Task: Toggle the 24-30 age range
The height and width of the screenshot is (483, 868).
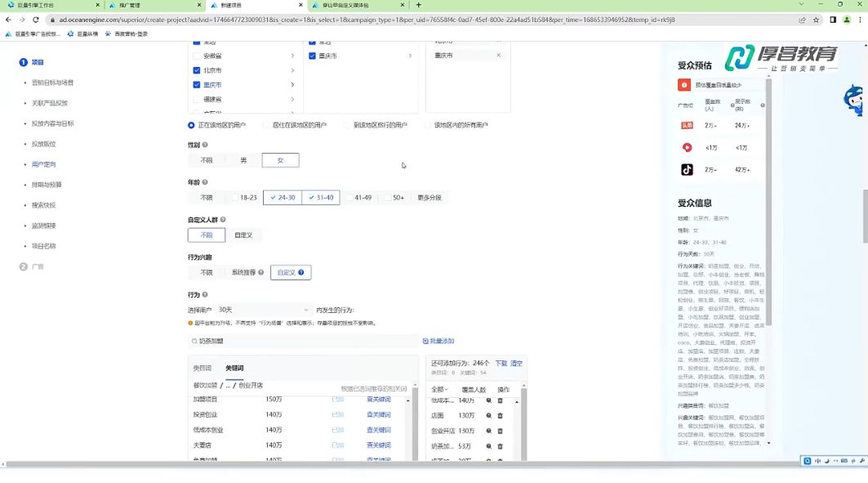Action: [x=283, y=198]
